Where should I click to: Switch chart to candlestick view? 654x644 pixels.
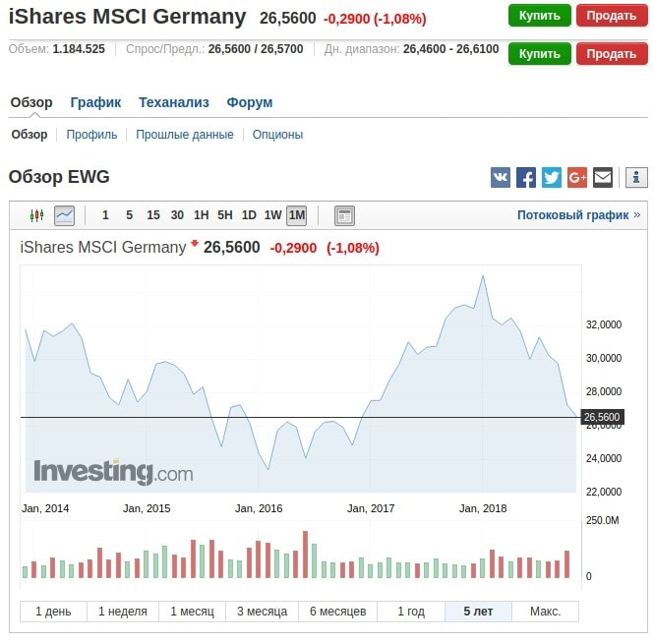click(x=37, y=215)
